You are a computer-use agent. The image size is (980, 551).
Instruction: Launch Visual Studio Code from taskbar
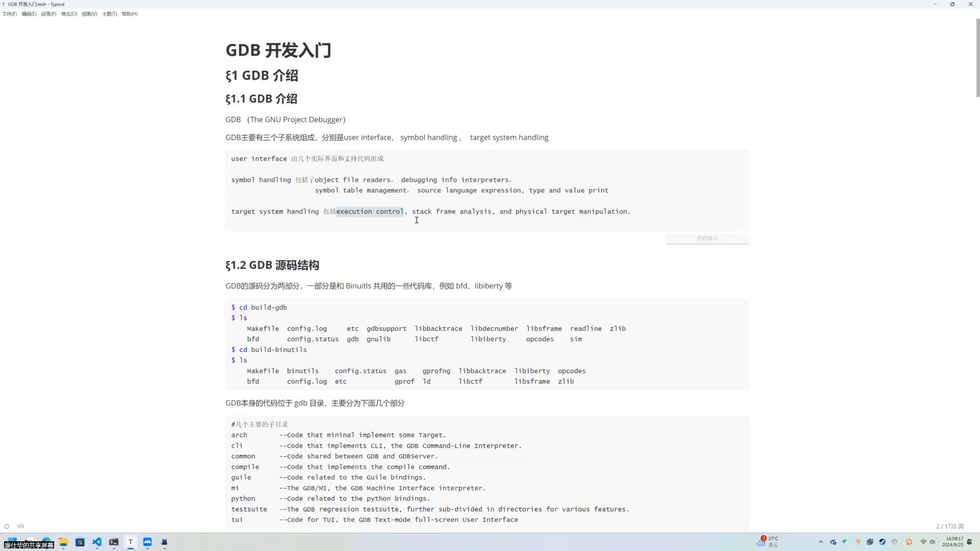pyautogui.click(x=97, y=542)
